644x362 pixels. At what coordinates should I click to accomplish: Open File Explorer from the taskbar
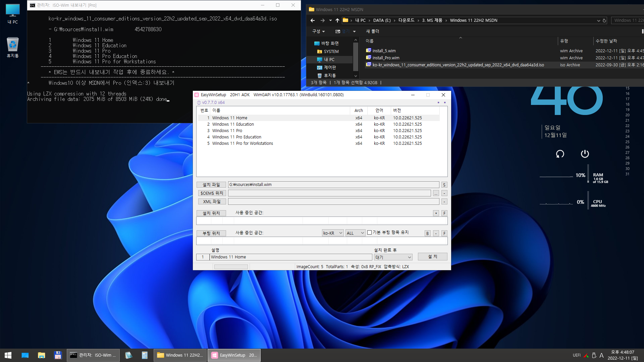[42, 355]
